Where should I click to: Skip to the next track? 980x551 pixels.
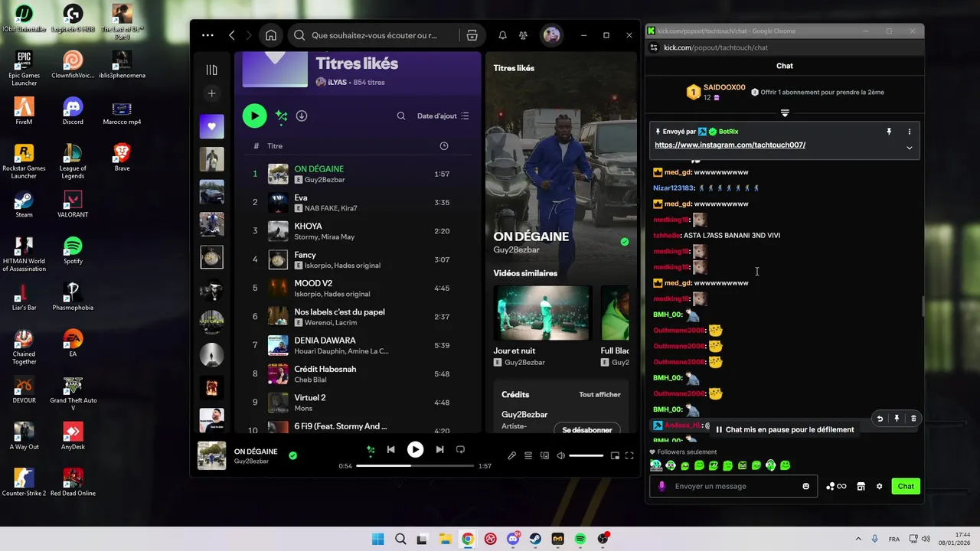pos(439,450)
